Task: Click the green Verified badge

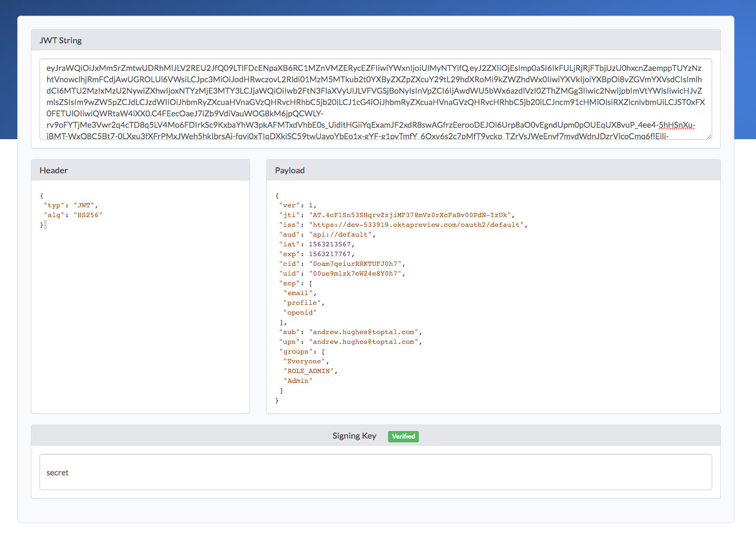Action: (403, 436)
